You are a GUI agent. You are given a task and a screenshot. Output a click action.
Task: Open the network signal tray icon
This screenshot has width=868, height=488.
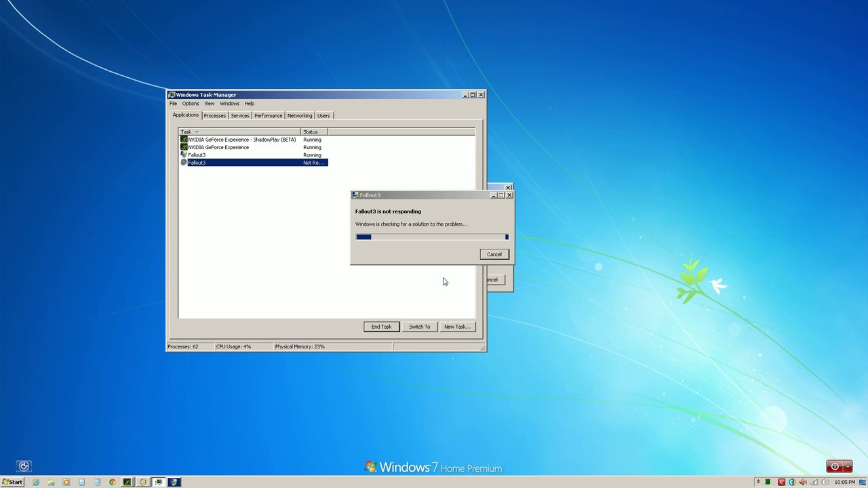click(814, 482)
